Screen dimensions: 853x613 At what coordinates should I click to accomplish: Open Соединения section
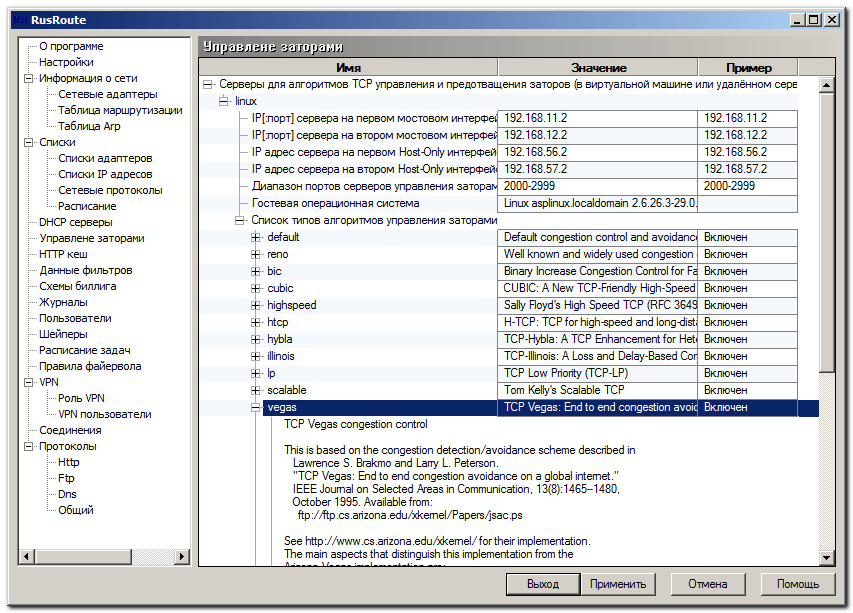tap(70, 430)
